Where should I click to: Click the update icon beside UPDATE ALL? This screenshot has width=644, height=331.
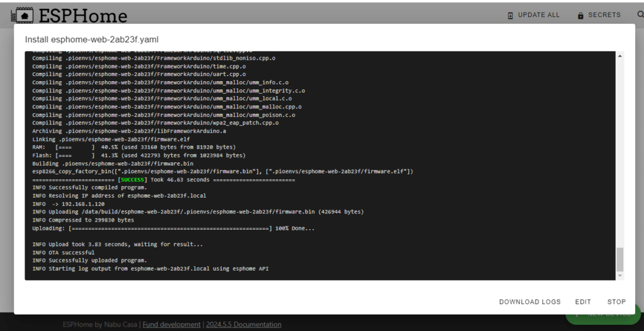coord(511,16)
